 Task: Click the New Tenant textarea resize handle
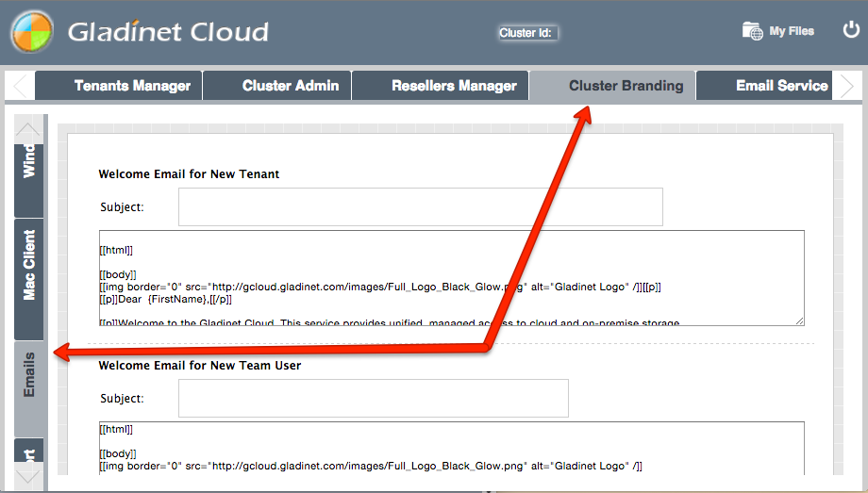click(799, 320)
